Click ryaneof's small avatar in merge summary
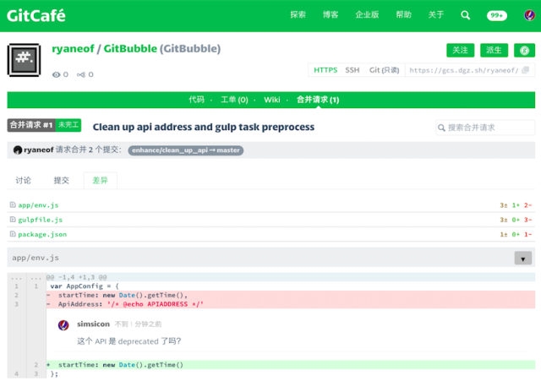Viewport: 541px width, 392px height. (18, 150)
